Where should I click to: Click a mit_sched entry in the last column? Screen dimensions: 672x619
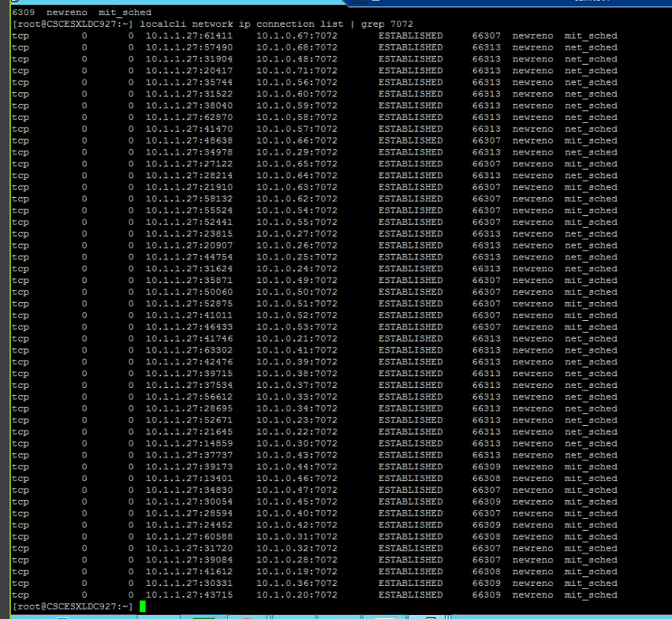pos(590,35)
